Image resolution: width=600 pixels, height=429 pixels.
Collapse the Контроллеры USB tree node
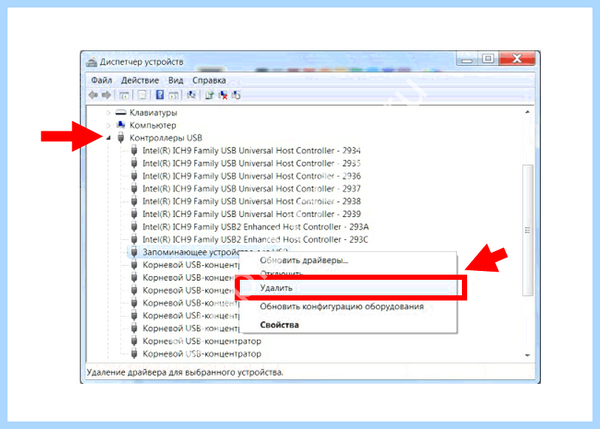[x=109, y=138]
